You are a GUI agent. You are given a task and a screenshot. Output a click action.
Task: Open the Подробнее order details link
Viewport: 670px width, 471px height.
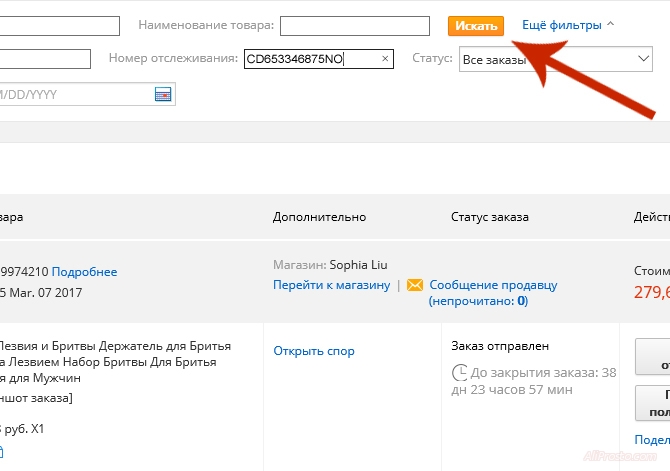[x=84, y=272]
